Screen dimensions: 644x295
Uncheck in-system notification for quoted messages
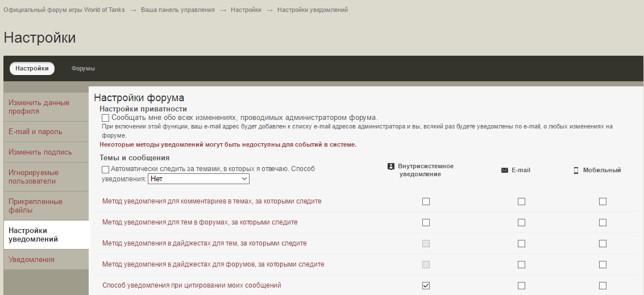(426, 285)
